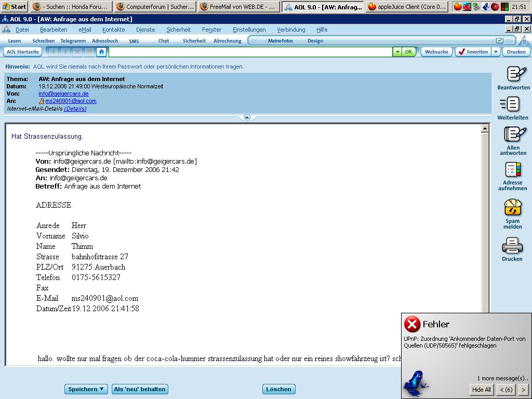
Task: Go to the home page icon
Action: [101, 52]
